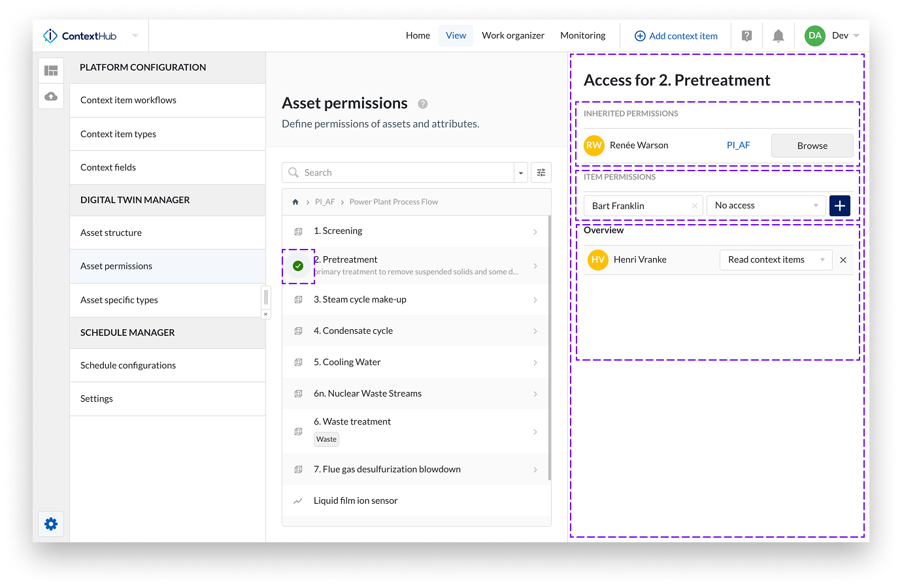
Task: Open the notifications bell
Action: [778, 36]
